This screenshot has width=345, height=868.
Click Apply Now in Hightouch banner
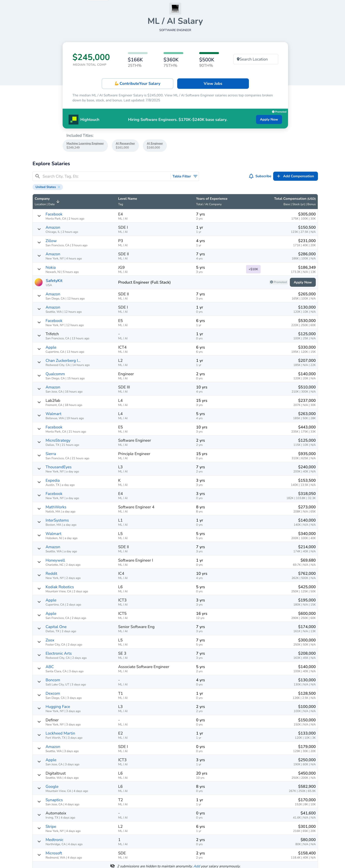pos(269,119)
